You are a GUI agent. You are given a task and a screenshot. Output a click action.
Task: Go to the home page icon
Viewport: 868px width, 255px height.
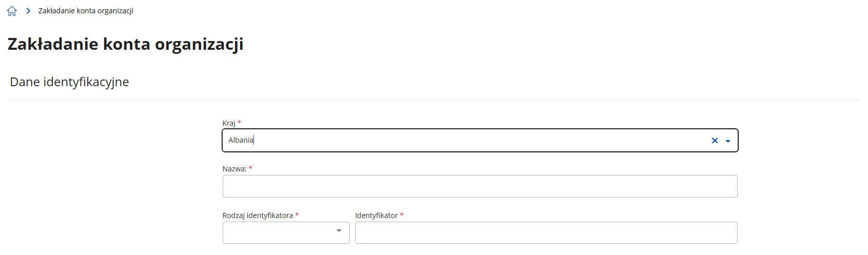coord(12,11)
